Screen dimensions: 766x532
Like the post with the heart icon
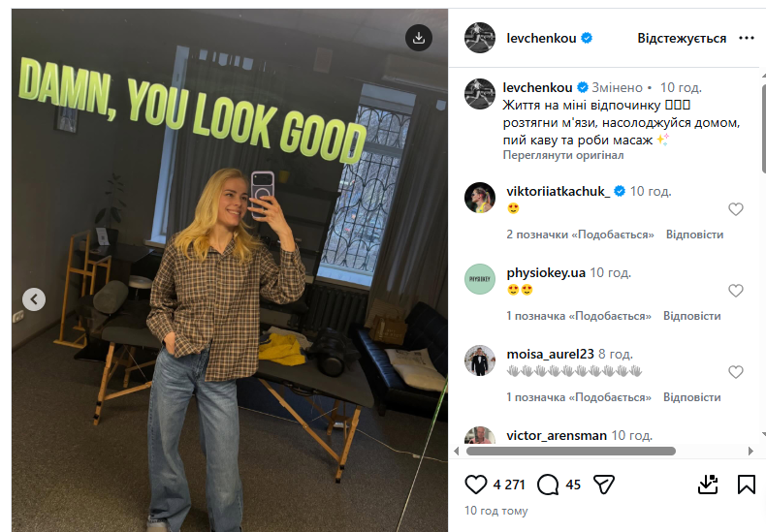476,484
